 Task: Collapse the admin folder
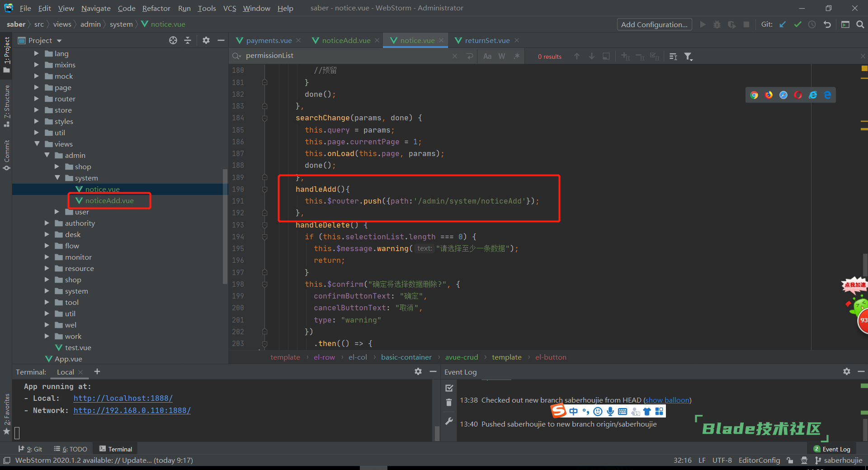47,155
